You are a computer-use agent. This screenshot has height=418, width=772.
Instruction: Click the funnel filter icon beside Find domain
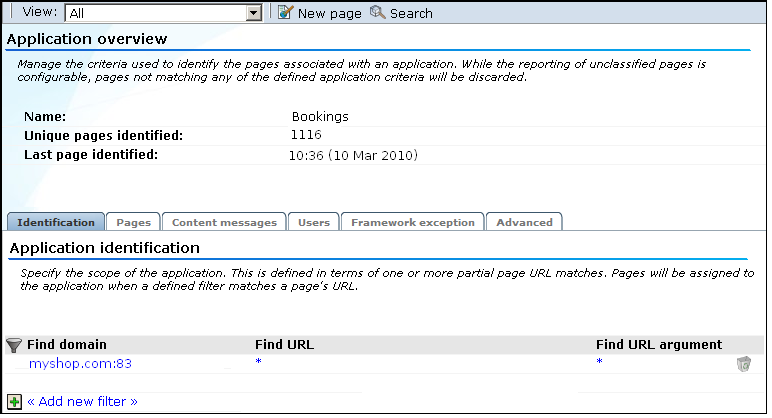[14, 345]
